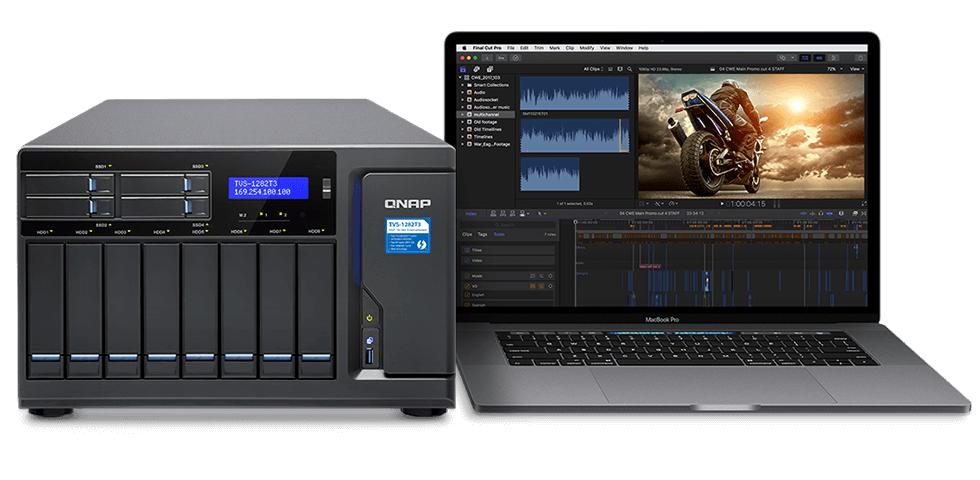Switch to the Tags tab in index
Screen dimensions: 980x480
(x=482, y=234)
